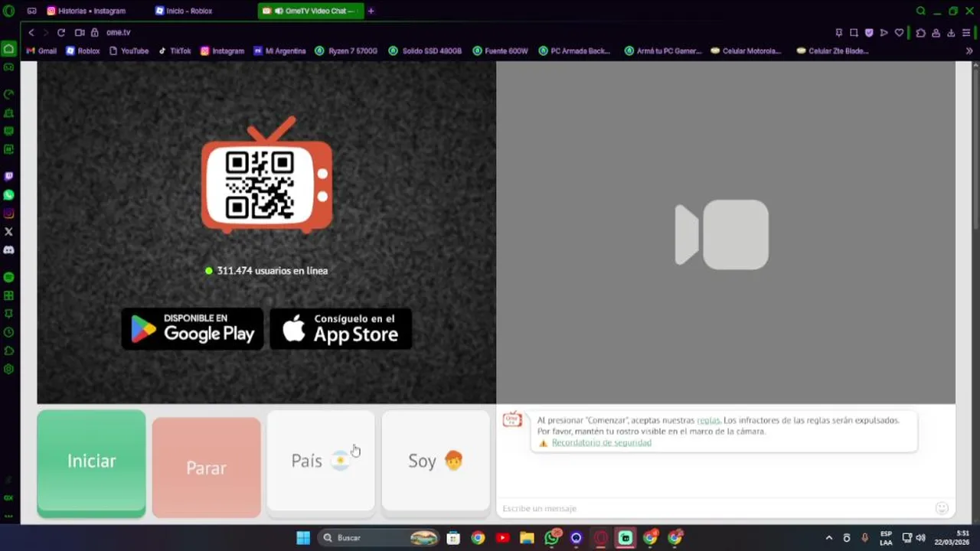Expand the bookmarks overflow chevron
This screenshot has width=980, height=551.
[969, 51]
